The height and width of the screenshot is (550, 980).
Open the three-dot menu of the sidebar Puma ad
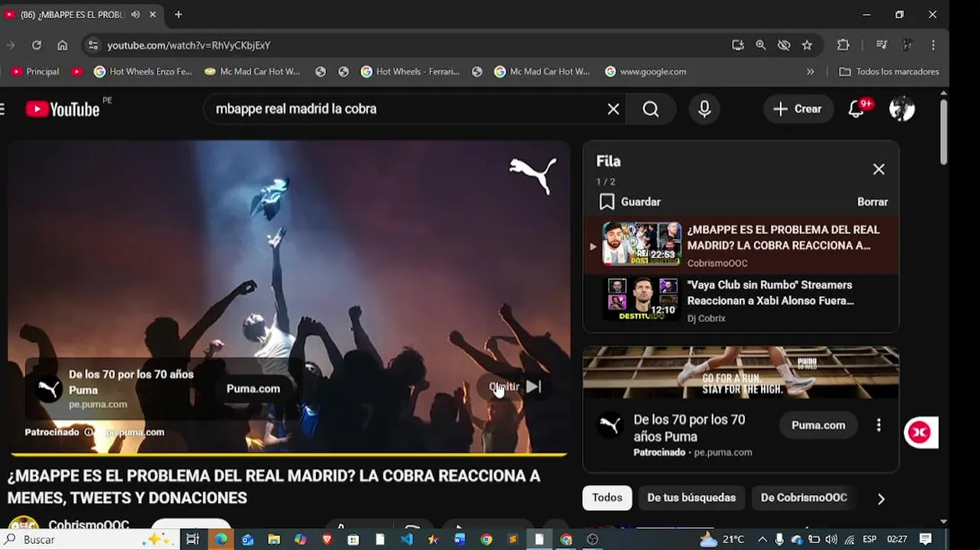click(x=878, y=425)
